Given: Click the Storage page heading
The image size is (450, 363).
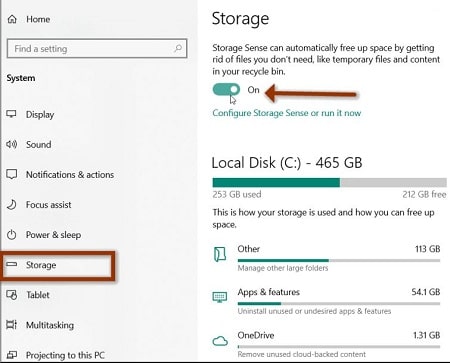Looking at the screenshot, I should click(240, 19).
